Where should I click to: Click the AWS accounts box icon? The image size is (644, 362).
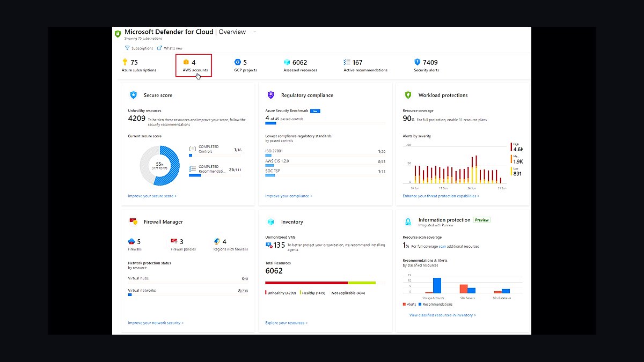click(186, 62)
